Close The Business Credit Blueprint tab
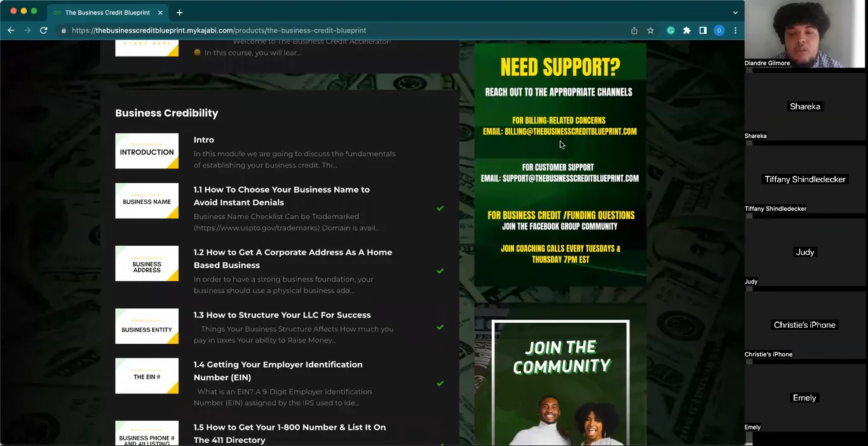Screen dimensions: 868x446 160,13
